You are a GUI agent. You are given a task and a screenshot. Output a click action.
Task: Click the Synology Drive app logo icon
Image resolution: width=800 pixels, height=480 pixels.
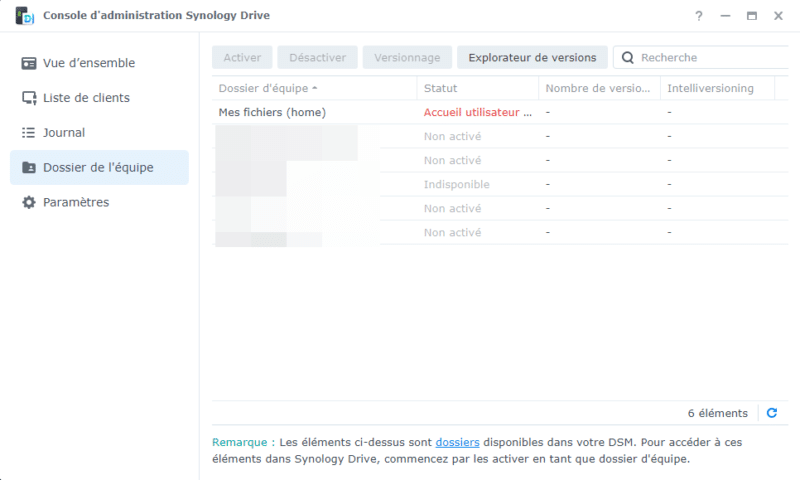[24, 16]
